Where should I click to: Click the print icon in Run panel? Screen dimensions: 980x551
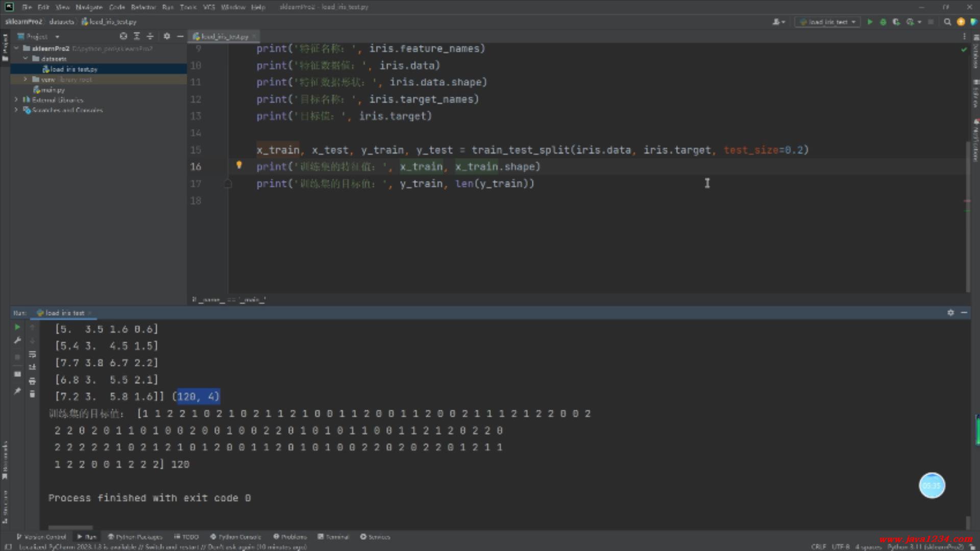point(32,381)
